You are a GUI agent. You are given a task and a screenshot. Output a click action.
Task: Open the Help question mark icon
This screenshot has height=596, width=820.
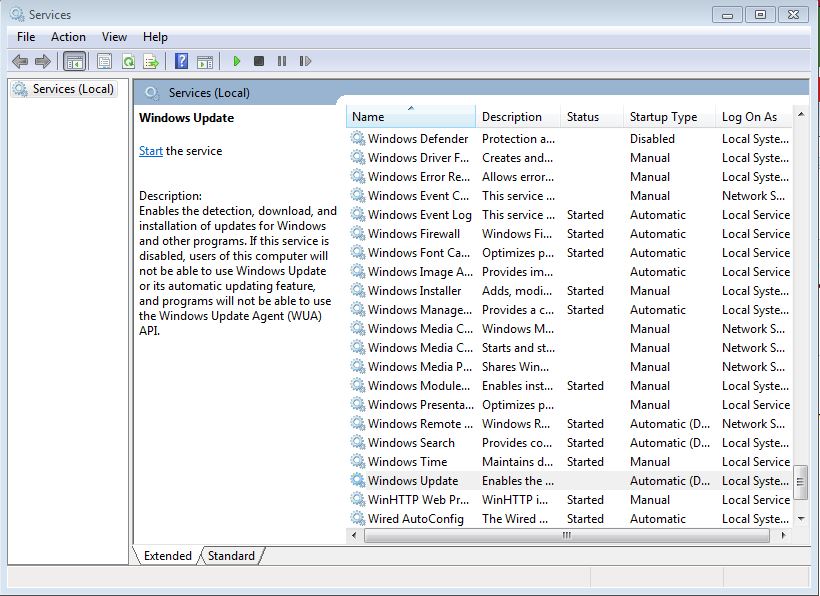[x=181, y=61]
